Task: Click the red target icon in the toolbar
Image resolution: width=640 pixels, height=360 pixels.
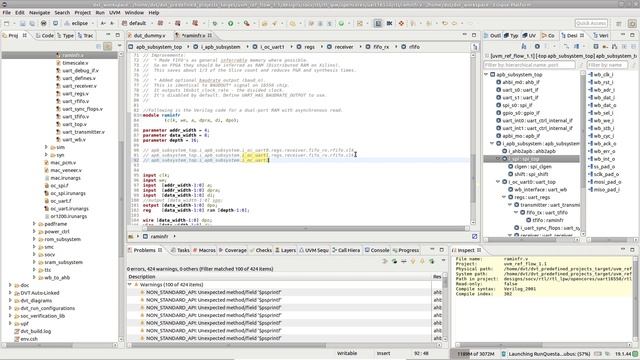Action: pyautogui.click(x=401, y=24)
